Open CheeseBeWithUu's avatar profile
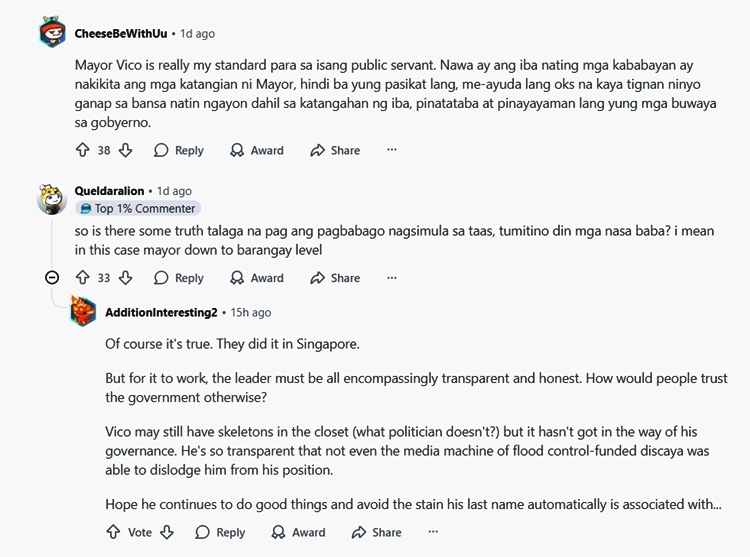Viewport: 750px width, 557px height. [52, 34]
